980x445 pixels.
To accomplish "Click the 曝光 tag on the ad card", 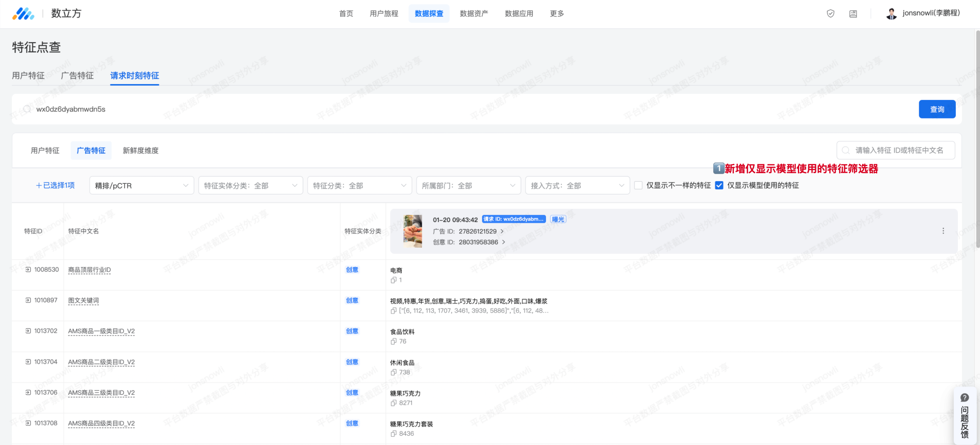I will 558,219.
